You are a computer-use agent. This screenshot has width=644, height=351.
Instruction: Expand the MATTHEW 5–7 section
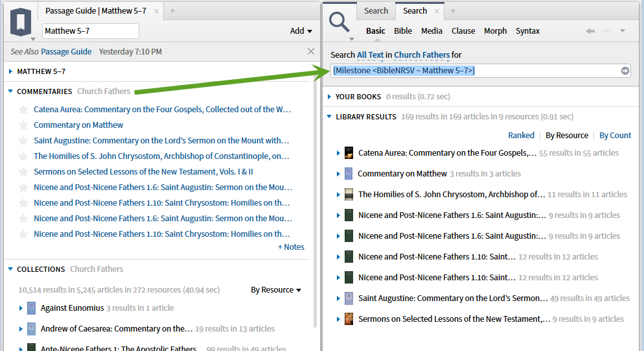(10, 71)
